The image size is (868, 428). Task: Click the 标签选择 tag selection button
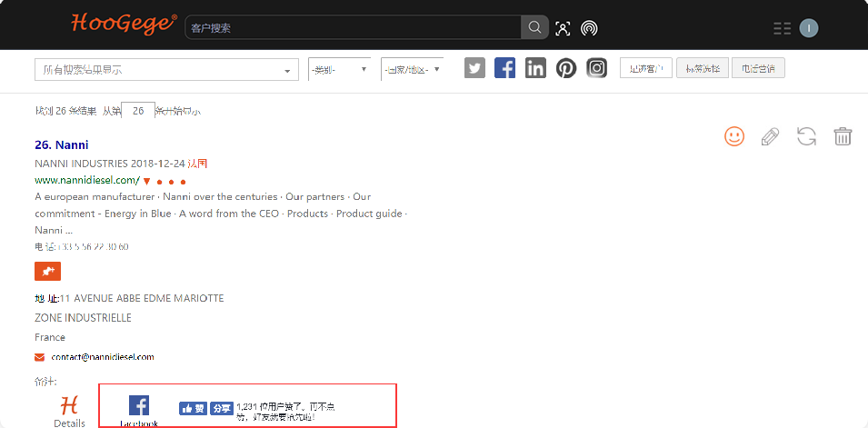(x=703, y=68)
